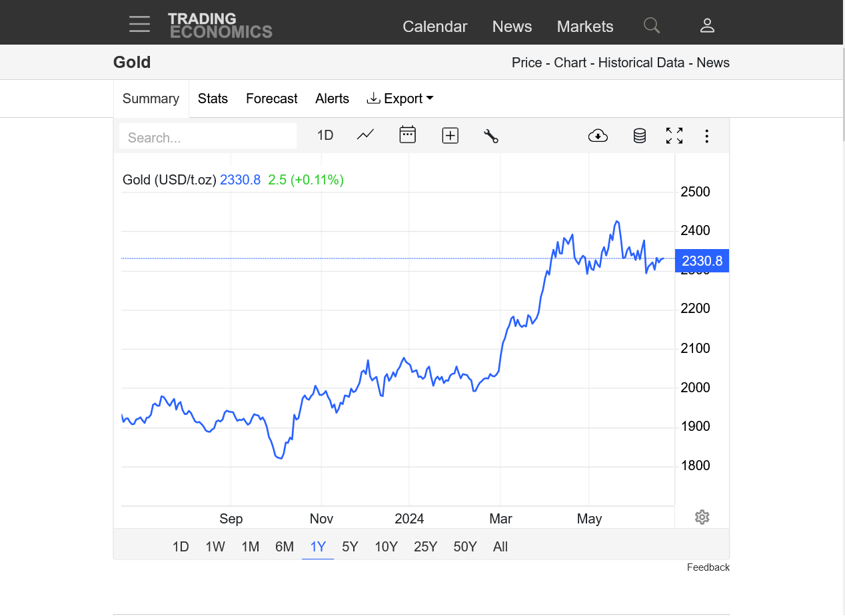Switch to the Forecast tab
845x616 pixels.
tap(271, 99)
